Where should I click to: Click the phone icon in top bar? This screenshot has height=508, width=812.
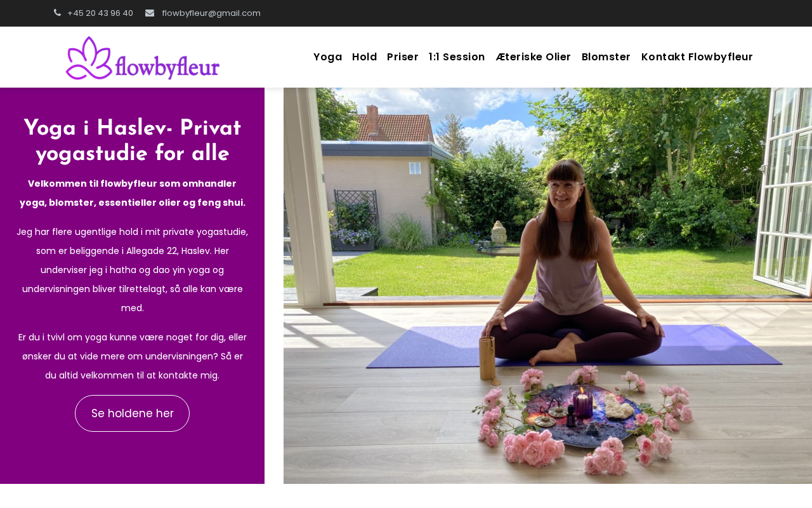click(58, 13)
